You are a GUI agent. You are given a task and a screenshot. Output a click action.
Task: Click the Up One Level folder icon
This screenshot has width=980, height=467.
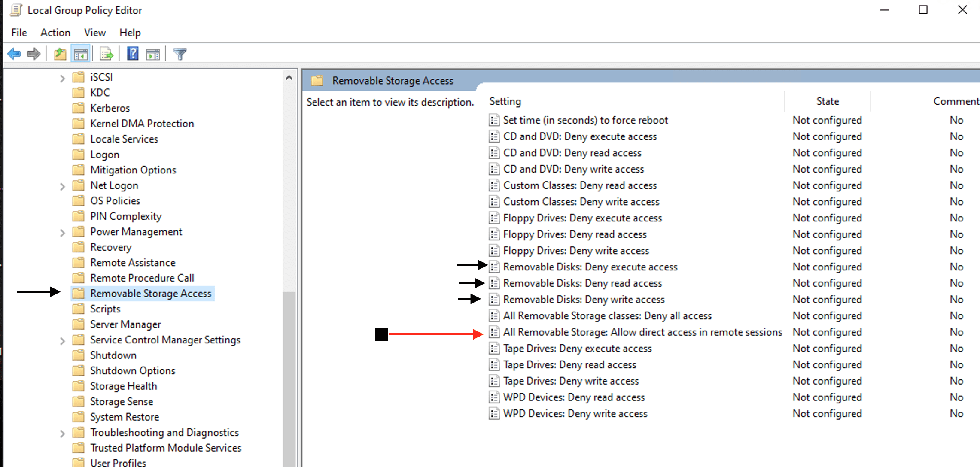pos(60,54)
